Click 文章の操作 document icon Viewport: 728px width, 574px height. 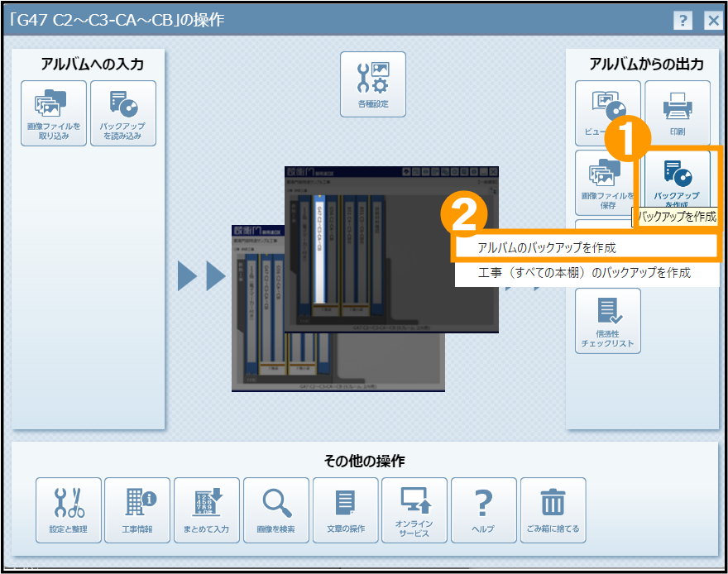(345, 509)
